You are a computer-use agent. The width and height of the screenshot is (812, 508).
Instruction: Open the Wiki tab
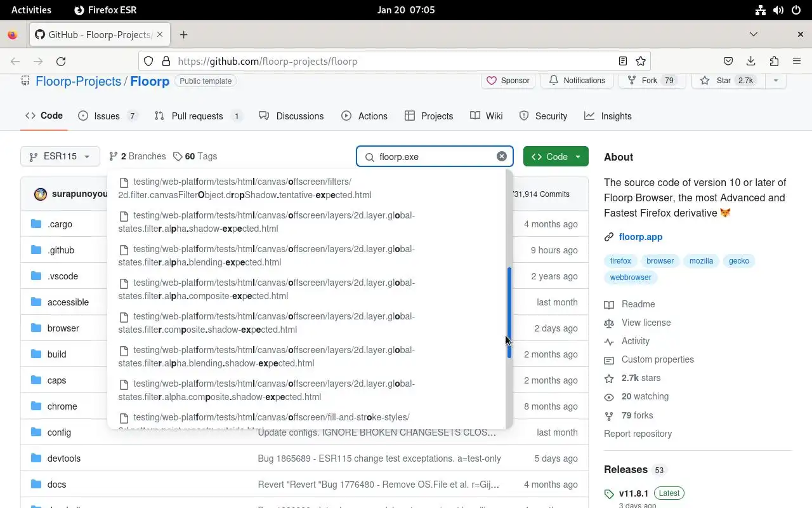pyautogui.click(x=487, y=116)
